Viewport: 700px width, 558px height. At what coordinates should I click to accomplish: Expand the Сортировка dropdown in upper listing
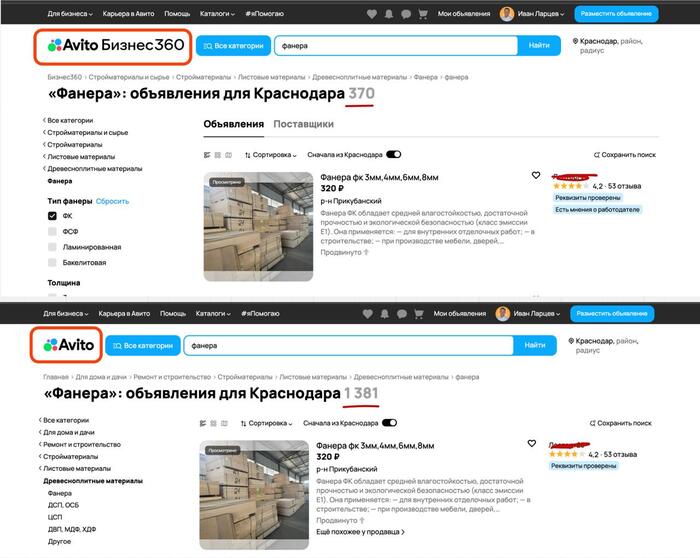[270, 155]
